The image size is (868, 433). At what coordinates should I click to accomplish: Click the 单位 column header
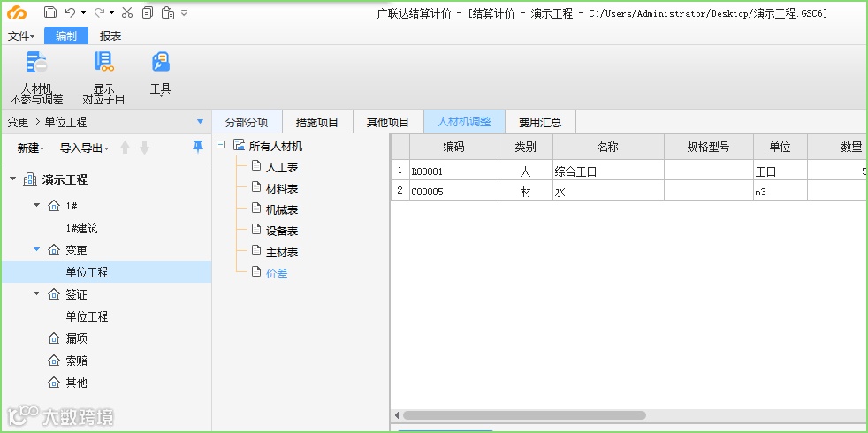780,147
